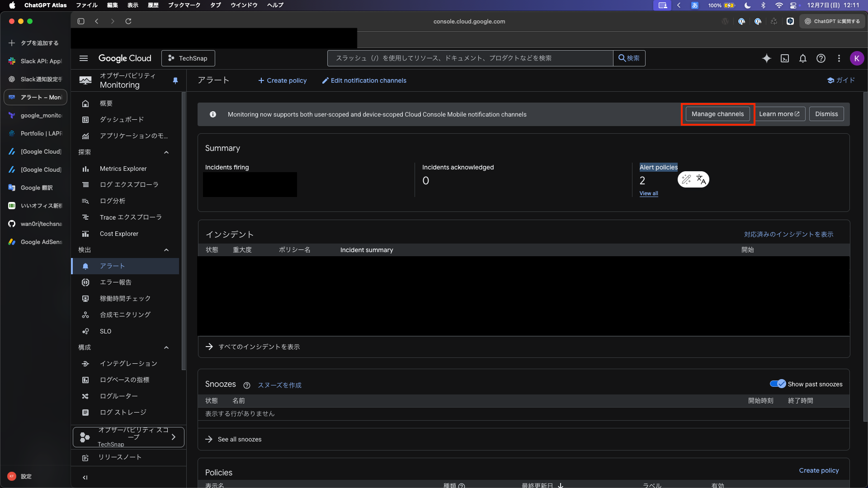Click the pin icon beside Monitoring
This screenshot has width=868, height=488.
click(x=175, y=80)
